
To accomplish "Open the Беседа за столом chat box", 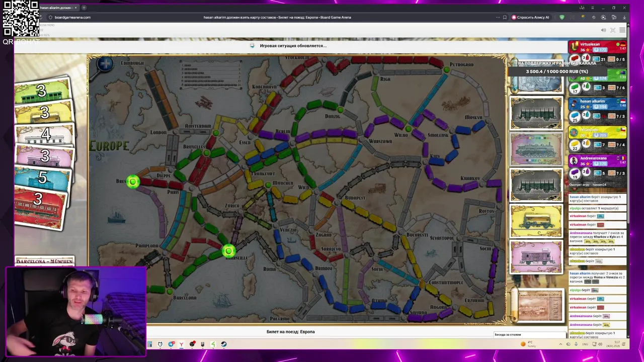I will click(x=530, y=334).
